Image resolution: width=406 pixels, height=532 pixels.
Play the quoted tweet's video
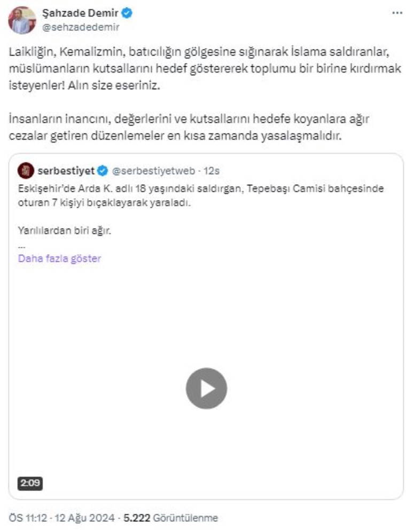tap(206, 388)
